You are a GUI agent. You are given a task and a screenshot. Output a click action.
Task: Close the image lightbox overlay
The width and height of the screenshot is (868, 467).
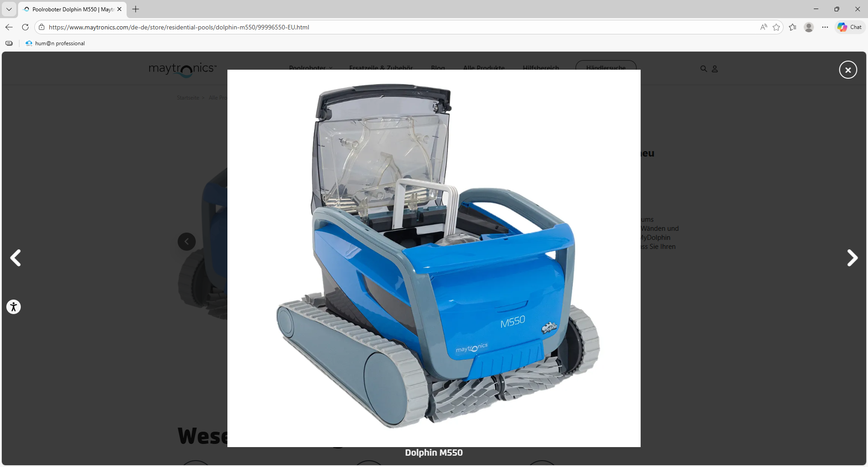[x=848, y=70]
